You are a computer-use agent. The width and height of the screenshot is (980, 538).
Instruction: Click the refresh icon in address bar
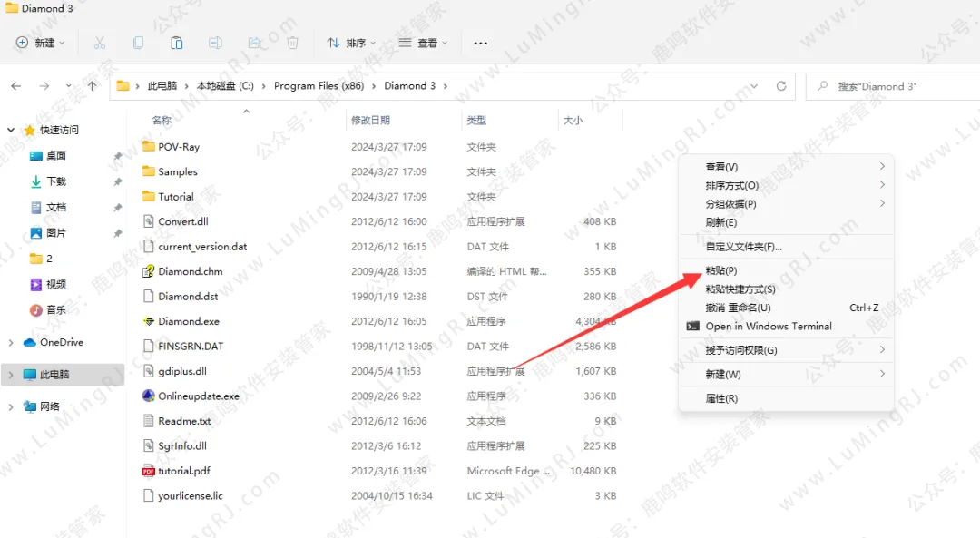[780, 86]
